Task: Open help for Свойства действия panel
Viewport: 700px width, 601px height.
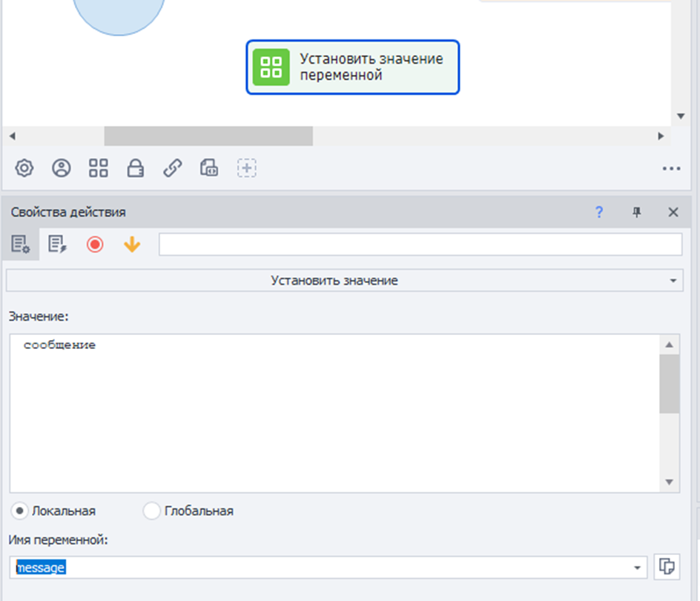Action: (x=599, y=212)
